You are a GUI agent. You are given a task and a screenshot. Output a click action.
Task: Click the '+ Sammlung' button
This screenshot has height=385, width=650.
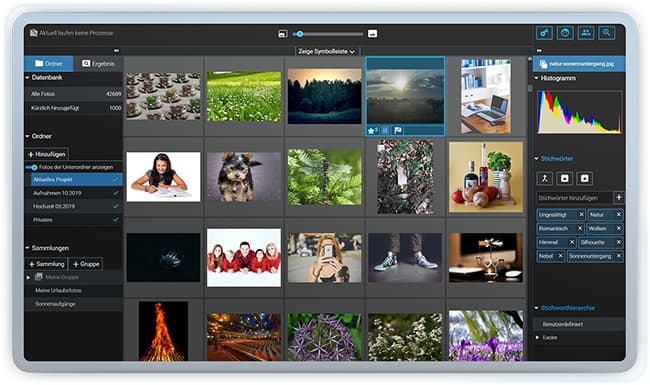coord(46,264)
